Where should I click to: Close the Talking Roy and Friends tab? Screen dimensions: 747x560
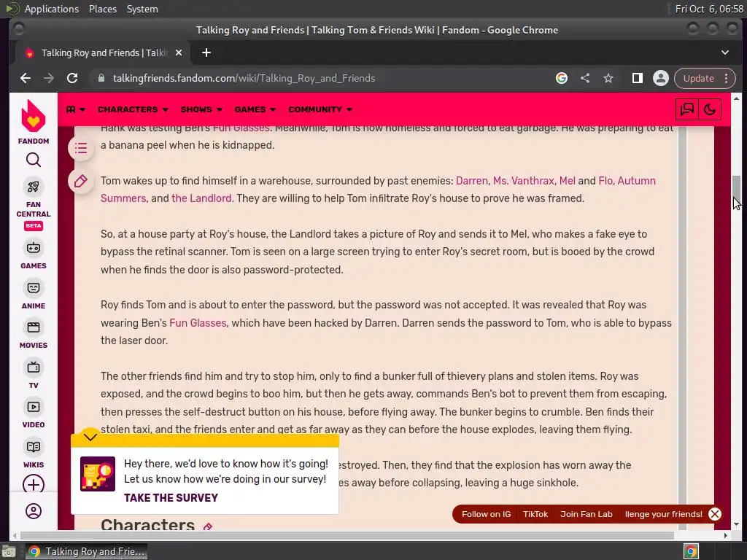pyautogui.click(x=179, y=52)
